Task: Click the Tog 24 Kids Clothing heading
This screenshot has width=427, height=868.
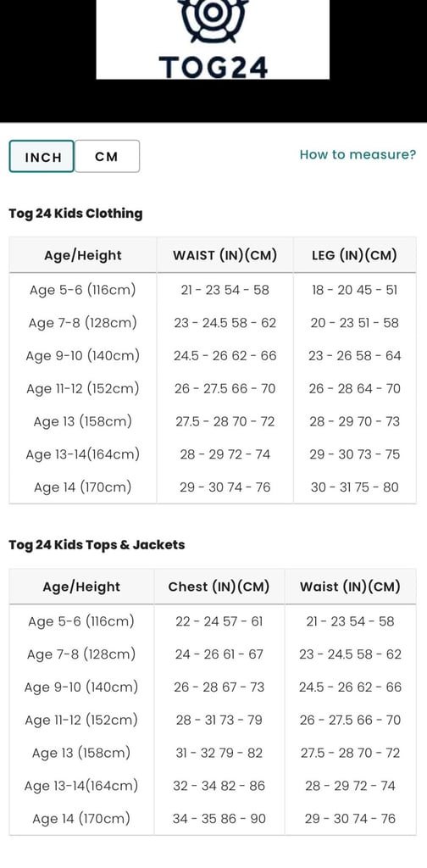Action: [75, 214]
